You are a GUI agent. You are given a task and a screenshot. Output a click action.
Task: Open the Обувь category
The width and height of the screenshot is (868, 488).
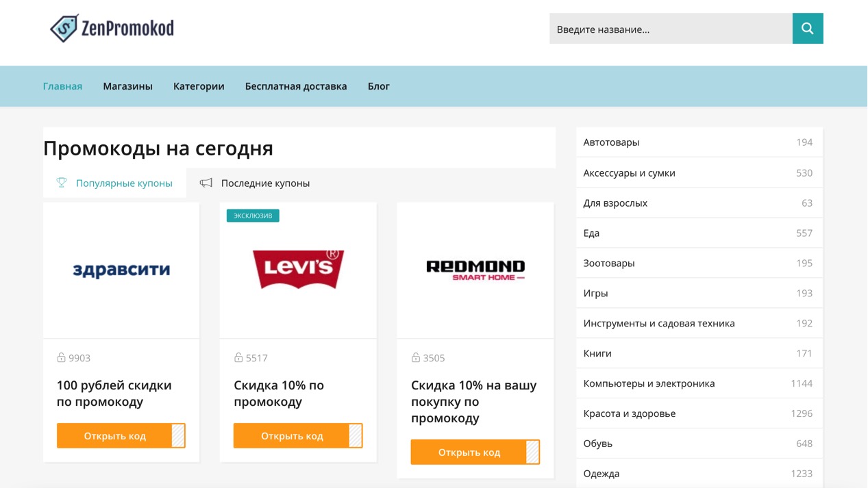coord(699,444)
